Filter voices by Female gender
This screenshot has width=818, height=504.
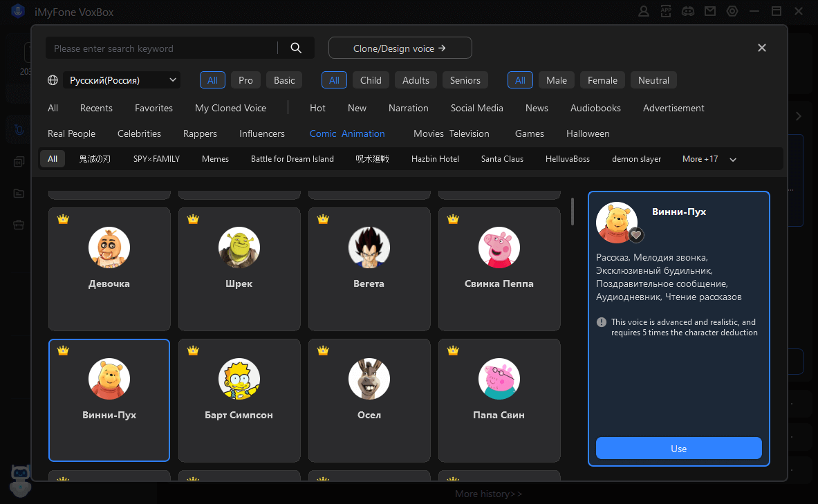(x=602, y=80)
